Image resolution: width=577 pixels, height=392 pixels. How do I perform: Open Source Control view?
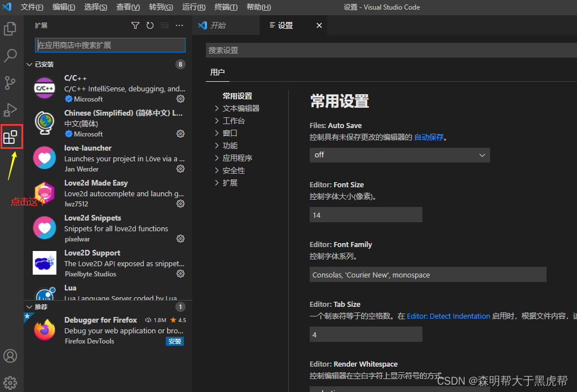tap(10, 83)
